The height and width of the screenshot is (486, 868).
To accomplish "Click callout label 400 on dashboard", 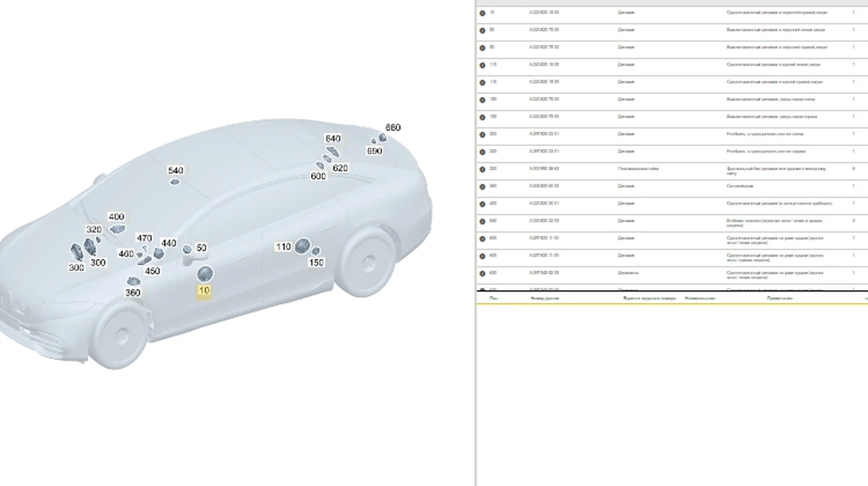I will pos(116,217).
